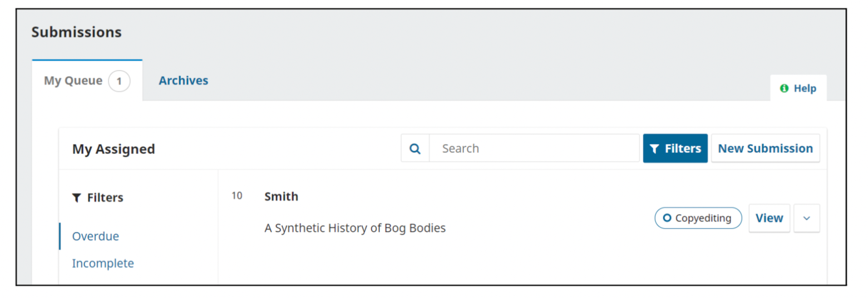Click the green info icon beside Help
The width and height of the screenshot is (868, 298).
(x=784, y=88)
